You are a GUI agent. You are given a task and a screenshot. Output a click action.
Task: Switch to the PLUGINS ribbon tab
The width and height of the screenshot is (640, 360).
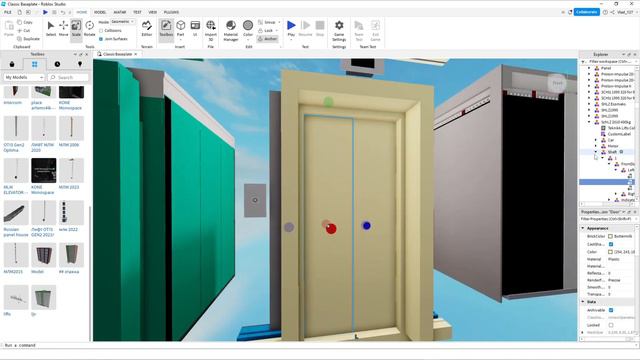tap(171, 12)
